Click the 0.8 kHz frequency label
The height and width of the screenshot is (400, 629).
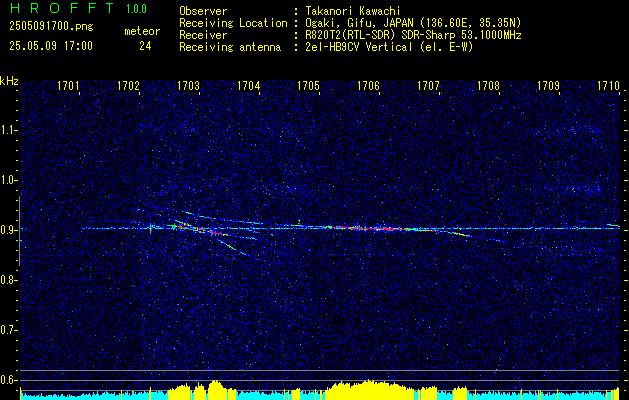point(8,280)
